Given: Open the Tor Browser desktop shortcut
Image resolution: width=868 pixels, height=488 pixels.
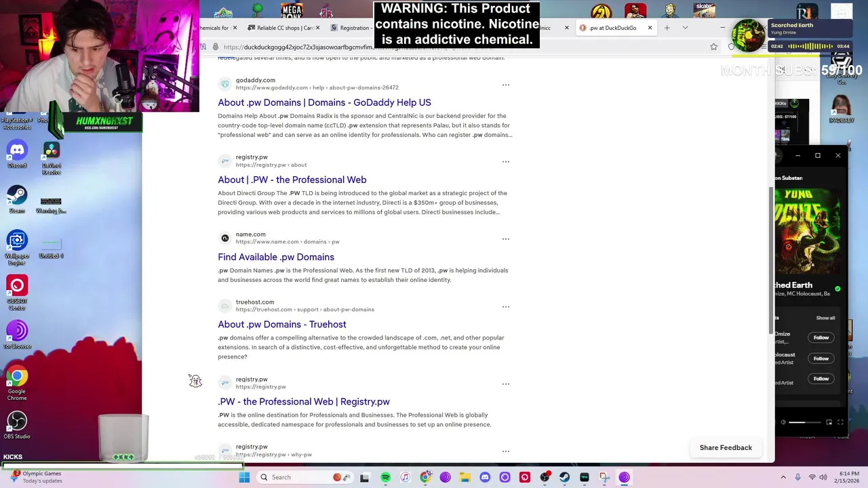Looking at the screenshot, I should 17,335.
